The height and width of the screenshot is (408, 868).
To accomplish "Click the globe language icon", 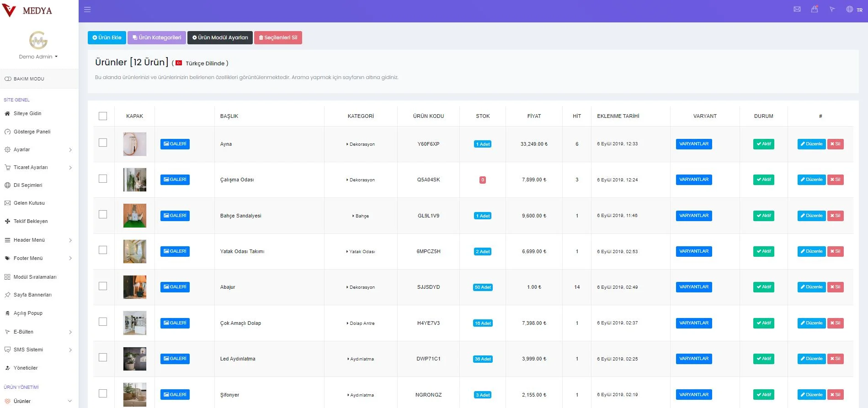I will tap(849, 9).
